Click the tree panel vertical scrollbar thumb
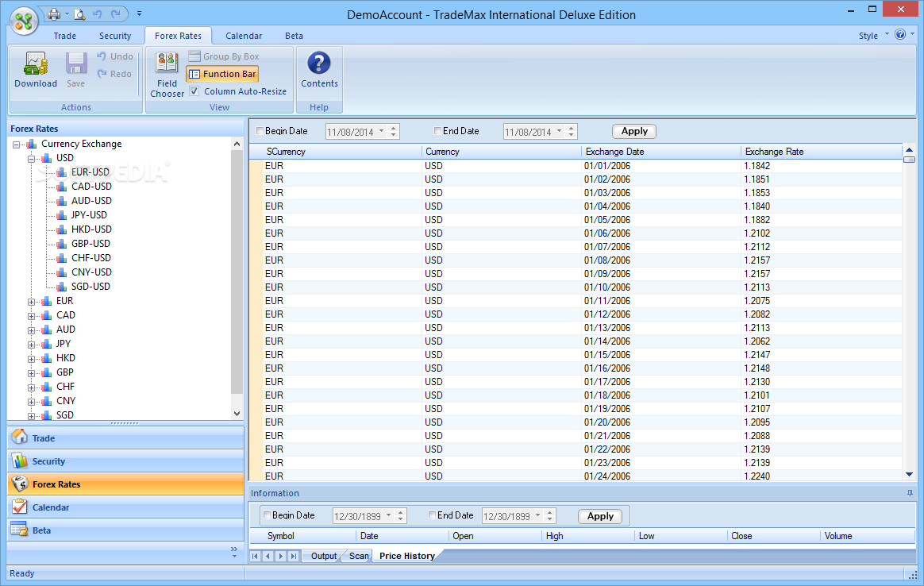Viewport: 924px width, 586px height. pos(237,272)
